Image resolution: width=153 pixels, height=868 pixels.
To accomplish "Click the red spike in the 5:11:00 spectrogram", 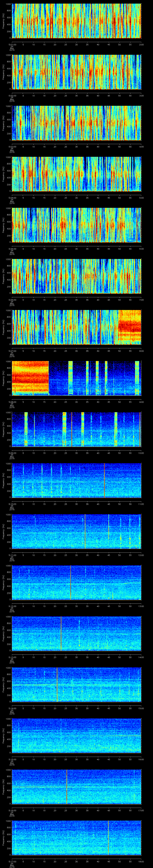I will (85, 531).
